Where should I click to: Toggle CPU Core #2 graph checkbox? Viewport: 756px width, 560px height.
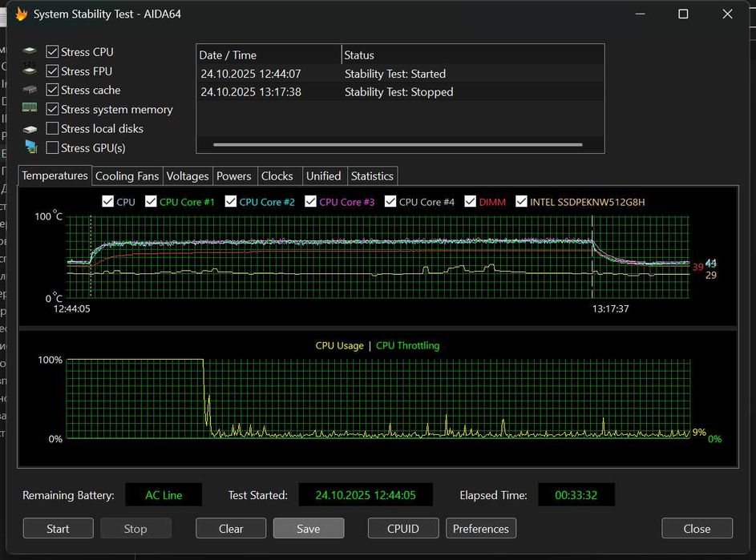[230, 201]
